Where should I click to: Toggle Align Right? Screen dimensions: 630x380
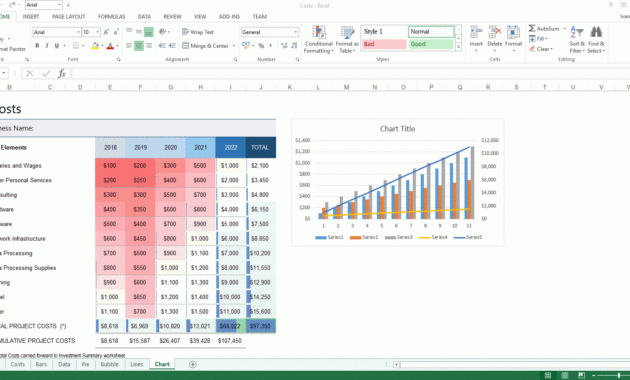[x=149, y=46]
